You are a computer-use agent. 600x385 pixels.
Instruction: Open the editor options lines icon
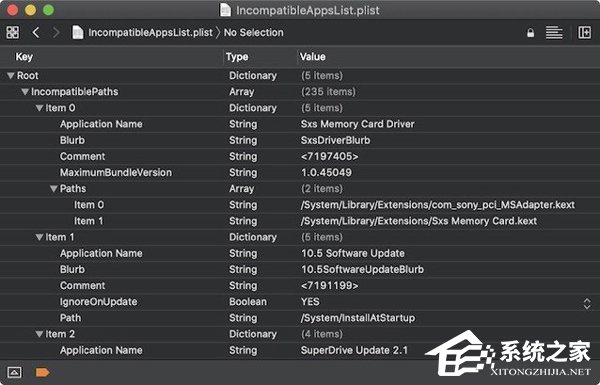[x=554, y=33]
